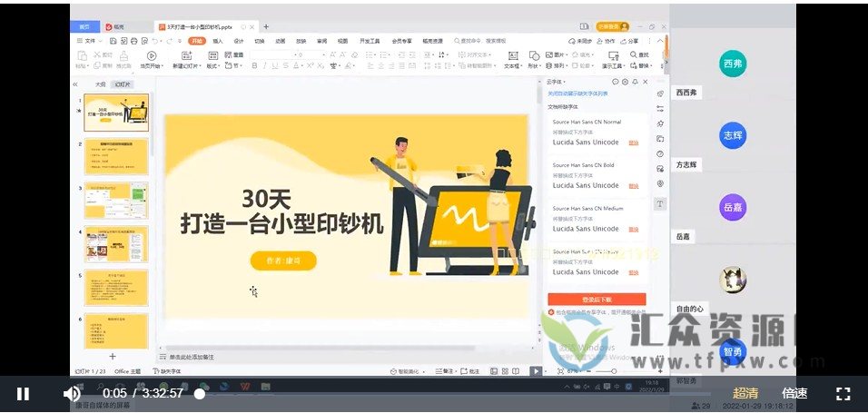Mute the video volume speaker
Image resolution: width=868 pixels, height=413 pixels.
(x=72, y=394)
